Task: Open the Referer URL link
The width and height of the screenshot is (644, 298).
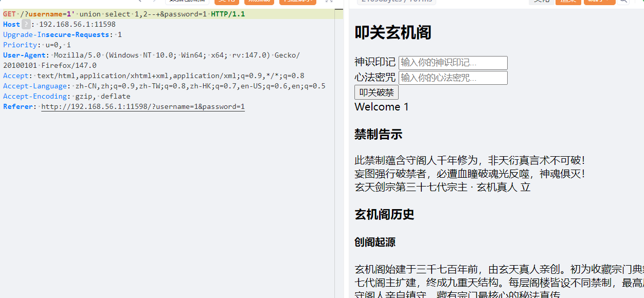Action: click(143, 107)
